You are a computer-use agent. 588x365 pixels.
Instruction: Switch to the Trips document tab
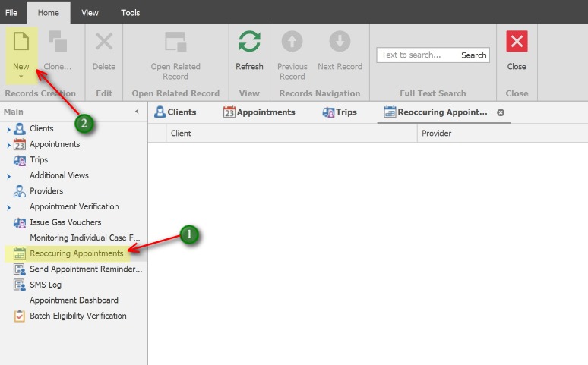coord(340,112)
